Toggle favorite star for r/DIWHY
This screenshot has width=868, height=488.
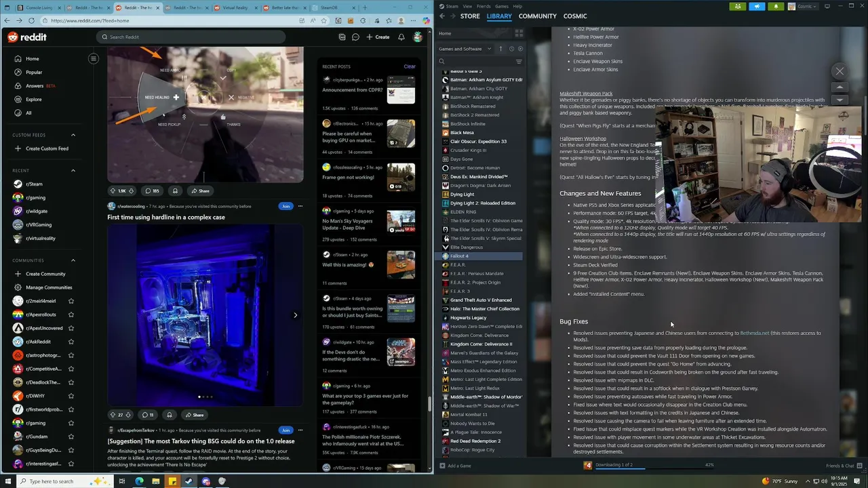pos(71,396)
